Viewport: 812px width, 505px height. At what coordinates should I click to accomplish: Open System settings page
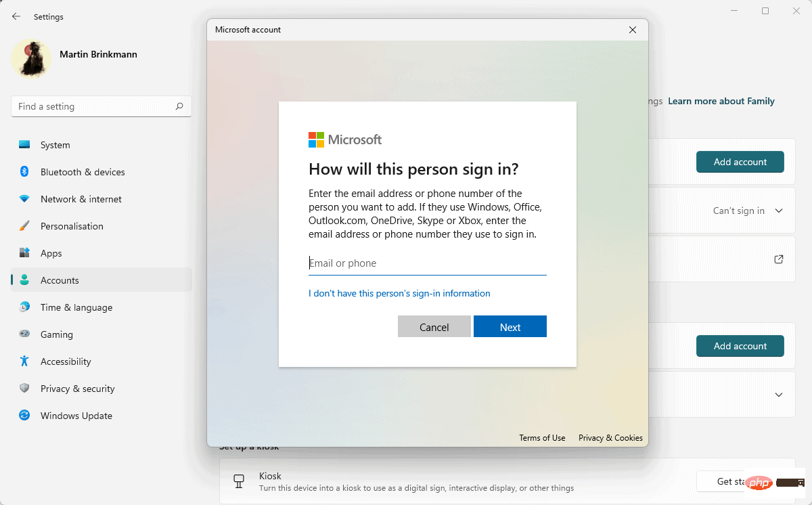coord(101,145)
